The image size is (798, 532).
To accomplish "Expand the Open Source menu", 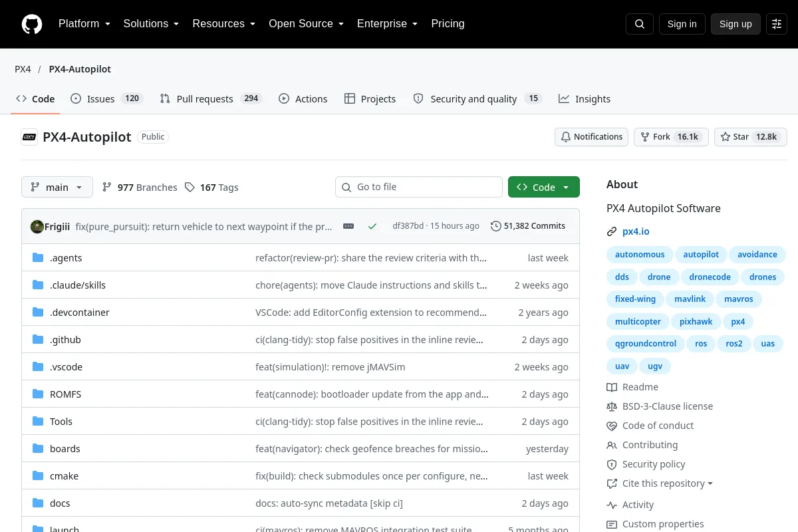I will [306, 24].
